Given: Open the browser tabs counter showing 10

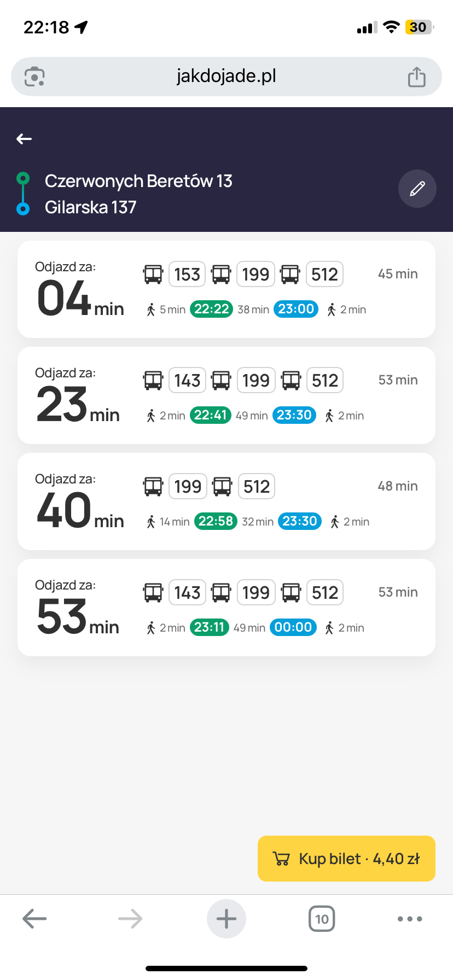Looking at the screenshot, I should click(322, 919).
